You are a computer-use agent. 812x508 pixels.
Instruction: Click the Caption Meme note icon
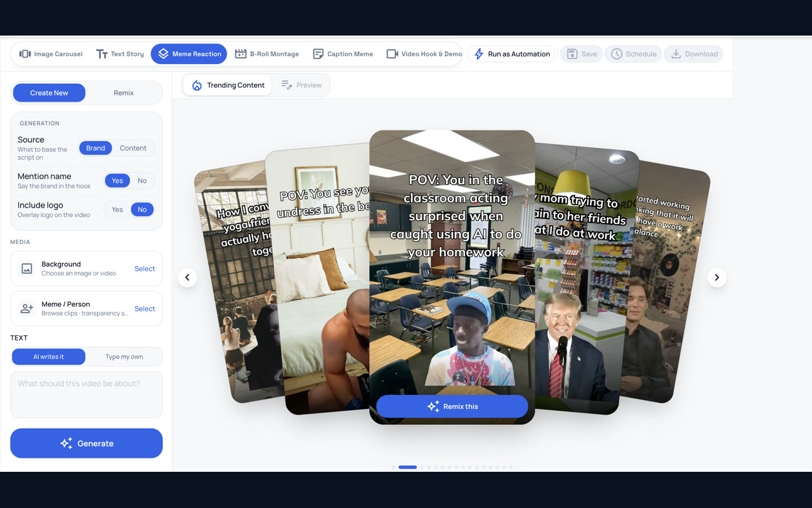[318, 54]
